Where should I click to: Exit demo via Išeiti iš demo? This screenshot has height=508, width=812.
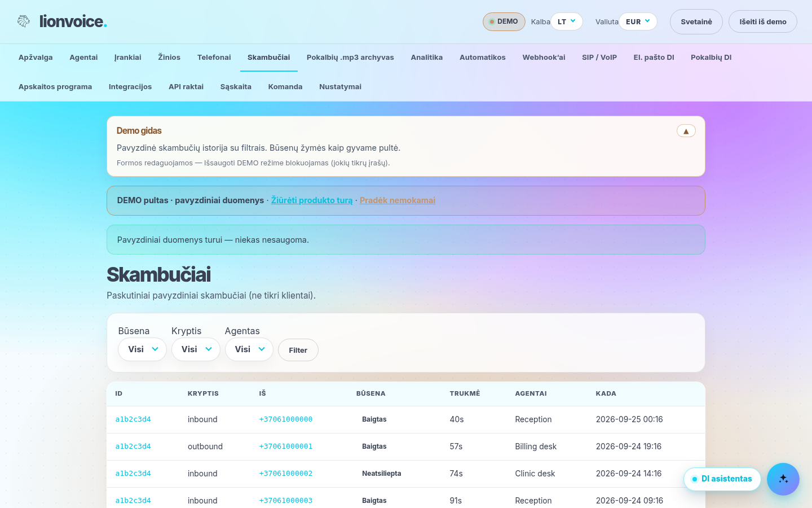763,21
